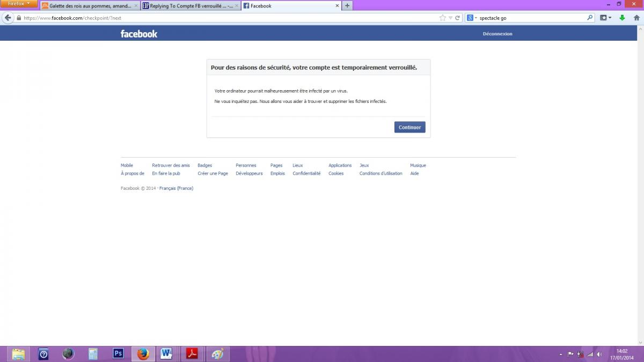This screenshot has width=644, height=362.
Task: Open a new tab with plus button
Action: [x=347, y=5]
